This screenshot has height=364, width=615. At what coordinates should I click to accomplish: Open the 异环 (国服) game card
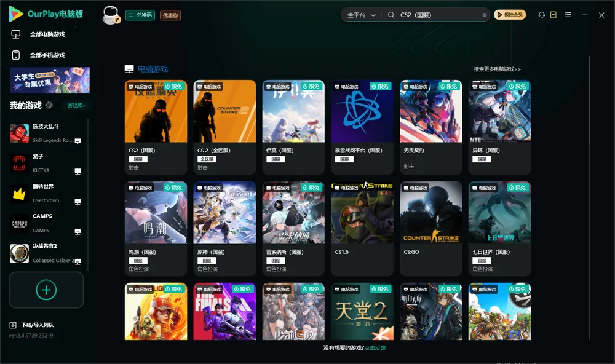[x=499, y=127]
